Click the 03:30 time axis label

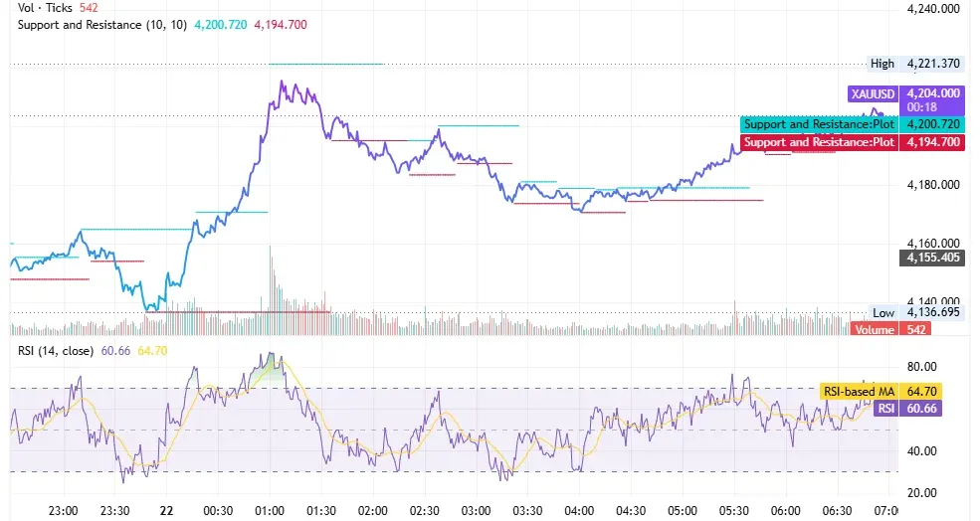point(527,511)
